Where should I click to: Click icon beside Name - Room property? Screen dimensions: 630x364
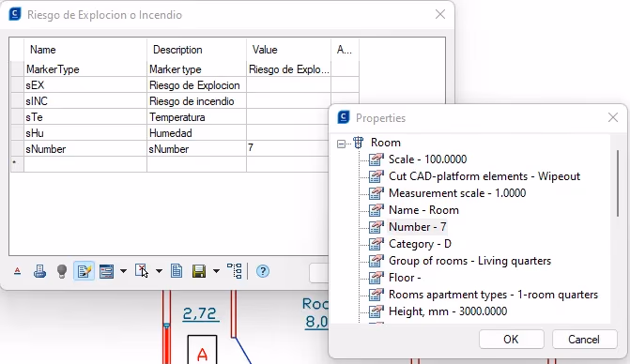coord(376,210)
